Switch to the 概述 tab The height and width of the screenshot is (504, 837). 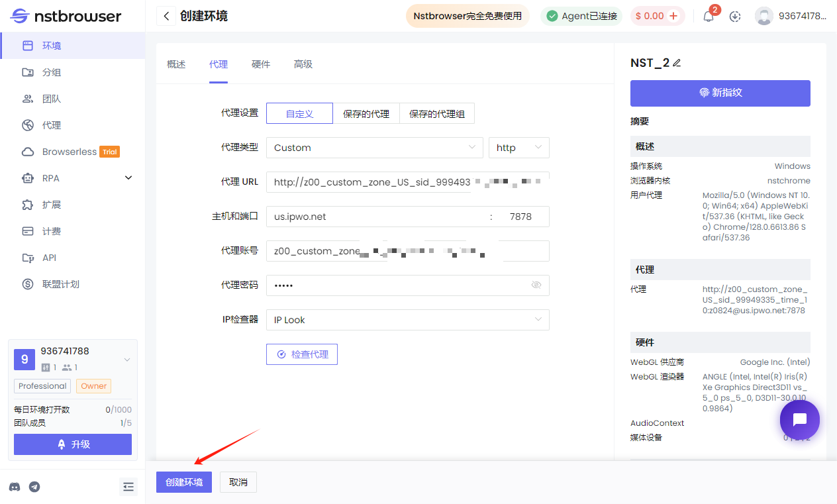(x=176, y=64)
